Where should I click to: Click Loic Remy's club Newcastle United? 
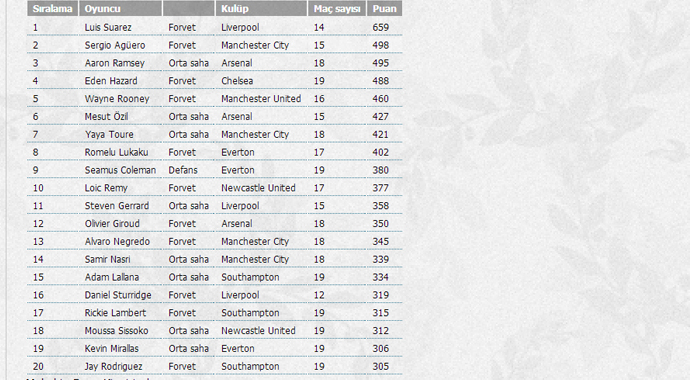click(258, 188)
